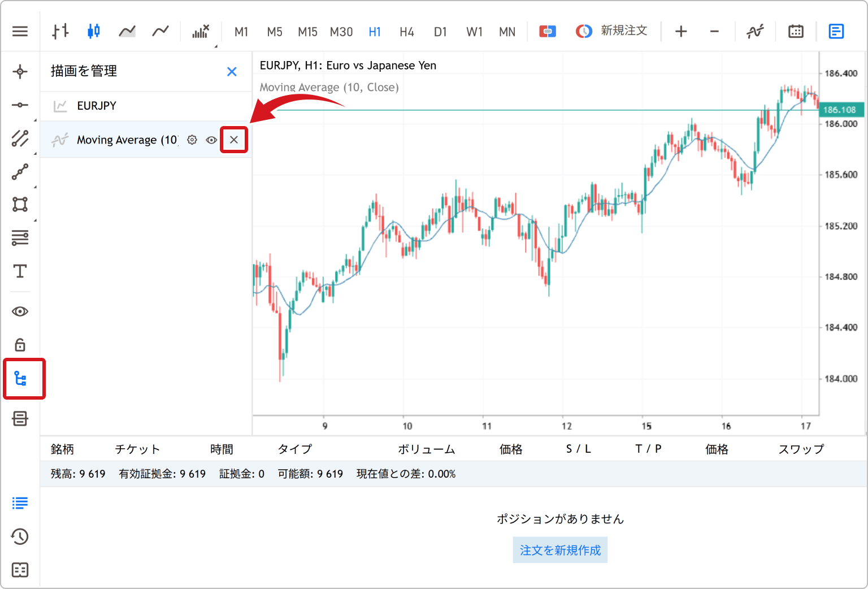This screenshot has width=868, height=589.
Task: Switch chart to candlestick type
Action: point(94,31)
